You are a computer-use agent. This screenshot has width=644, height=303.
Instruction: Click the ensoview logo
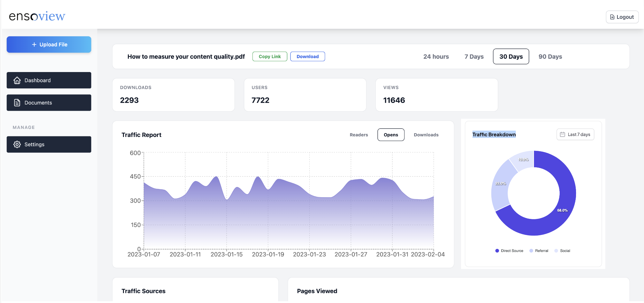pos(37,16)
